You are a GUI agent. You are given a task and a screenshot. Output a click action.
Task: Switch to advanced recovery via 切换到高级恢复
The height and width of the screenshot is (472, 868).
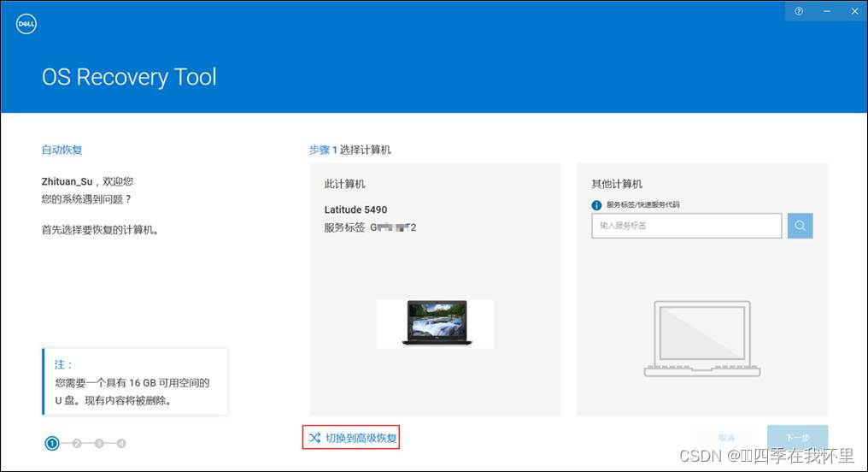click(351, 438)
